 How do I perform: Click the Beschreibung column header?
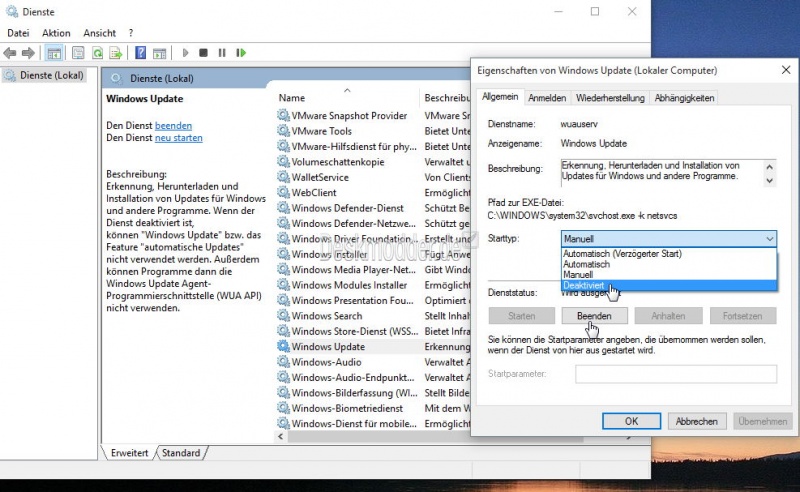point(446,97)
